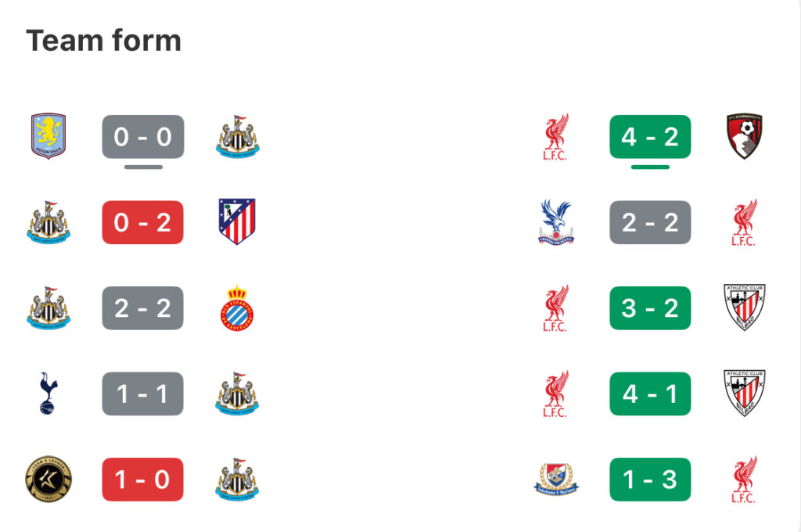The height and width of the screenshot is (532, 801).
Task: Select the Tottenham Hotspur cockerel logo
Action: coord(48,394)
